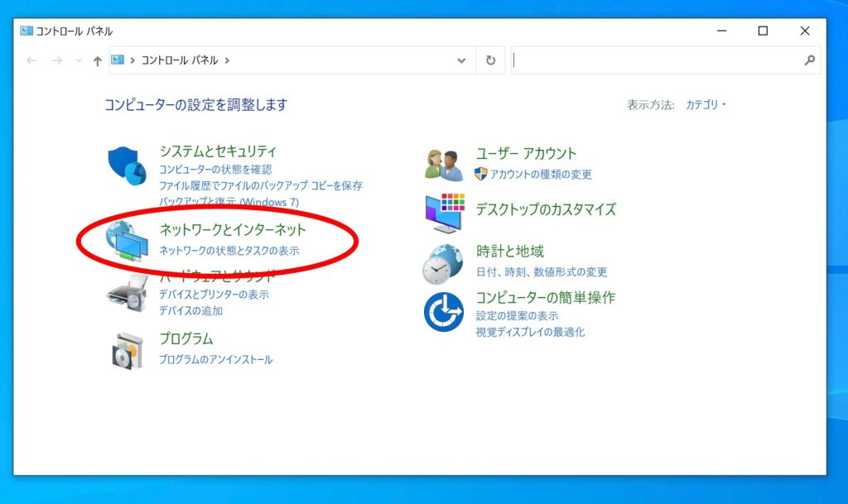This screenshot has height=504, width=848.
Task: Expand the chevron before コントロール パネル breadcrumb
Action: pyautogui.click(x=132, y=60)
